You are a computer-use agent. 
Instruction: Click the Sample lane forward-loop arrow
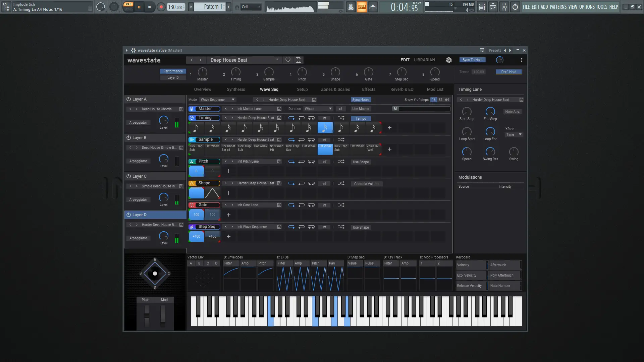pyautogui.click(x=291, y=140)
